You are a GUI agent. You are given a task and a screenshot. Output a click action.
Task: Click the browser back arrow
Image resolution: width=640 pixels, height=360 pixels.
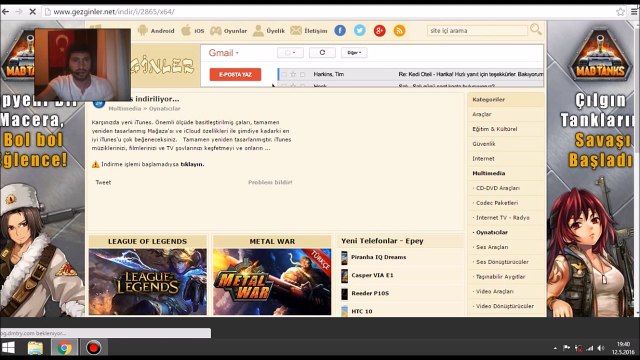click(x=5, y=12)
